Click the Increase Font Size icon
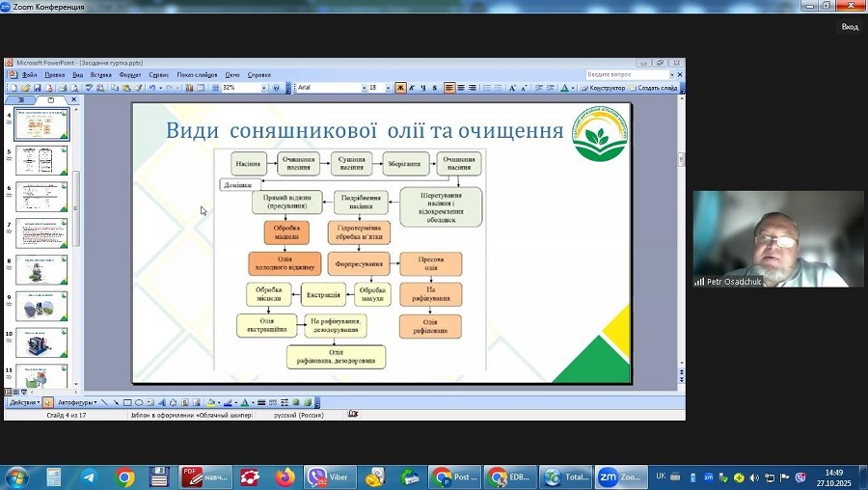 [x=513, y=88]
